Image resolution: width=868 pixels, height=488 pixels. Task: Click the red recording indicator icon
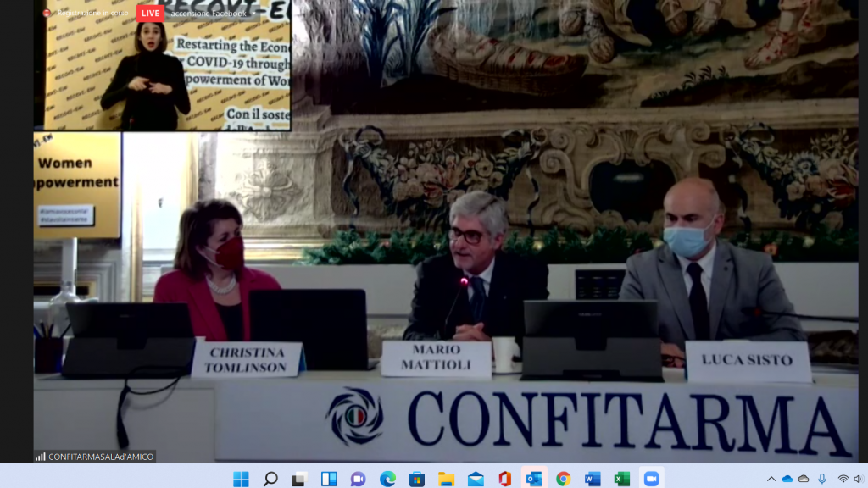[x=47, y=14]
